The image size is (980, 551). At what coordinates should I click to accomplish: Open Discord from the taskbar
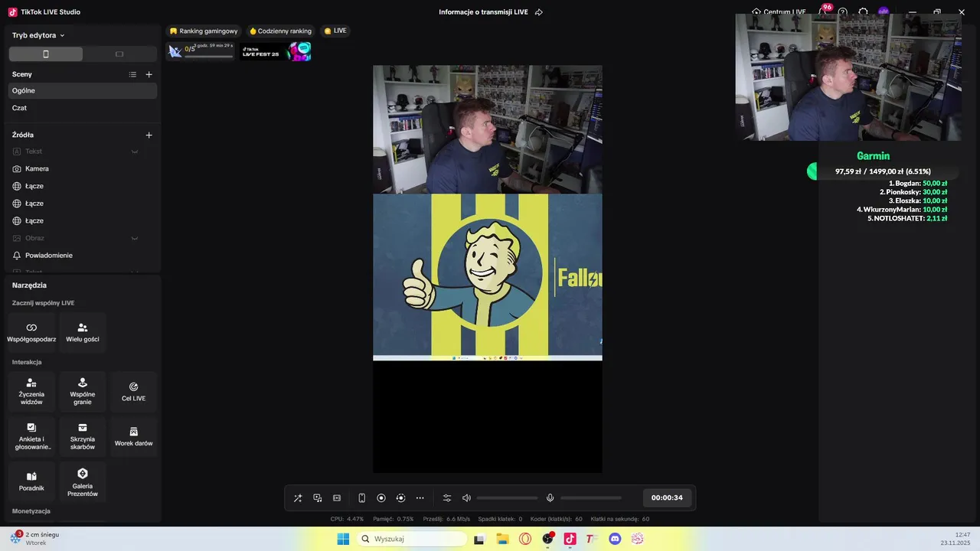coord(615,539)
